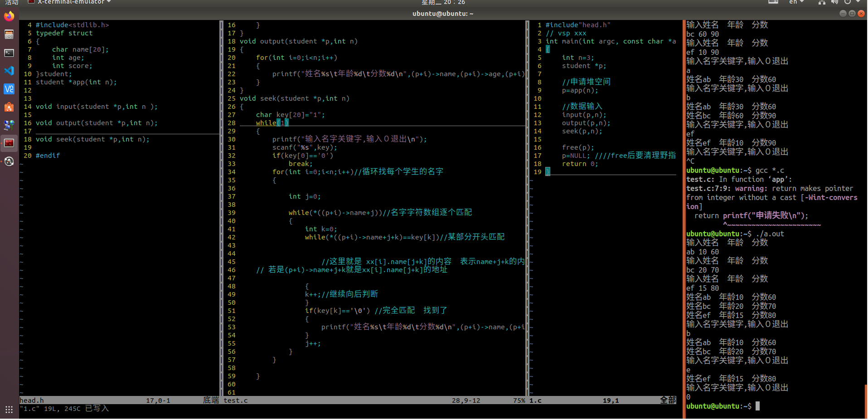Viewport: 868px width, 420px height.
Task: Click 'ef 15 80' input line in terminal
Action: (x=703, y=288)
